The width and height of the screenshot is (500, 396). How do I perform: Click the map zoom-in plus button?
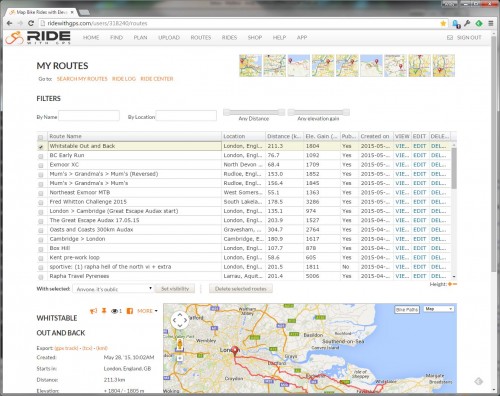180,358
